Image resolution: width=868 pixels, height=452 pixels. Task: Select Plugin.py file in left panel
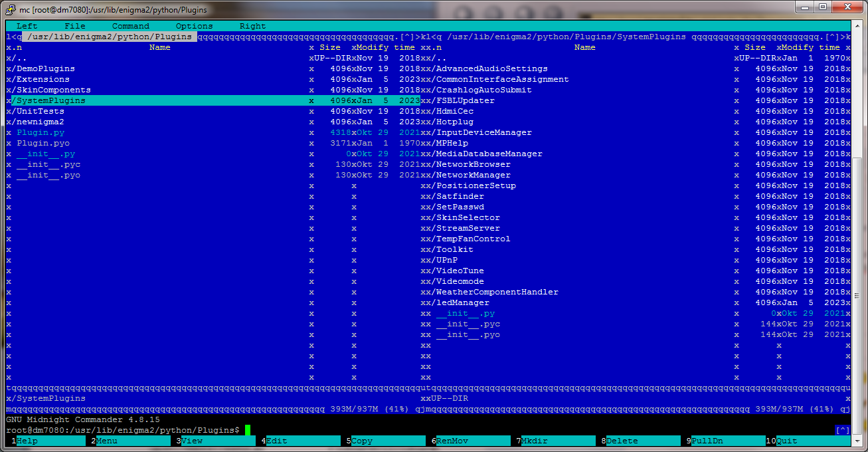pos(41,132)
